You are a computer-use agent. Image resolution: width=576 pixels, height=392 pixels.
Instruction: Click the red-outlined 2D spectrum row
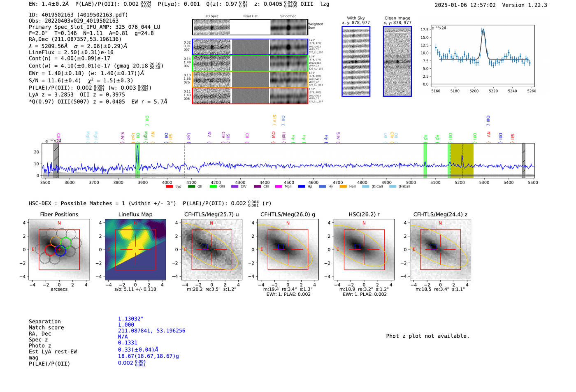click(250, 95)
